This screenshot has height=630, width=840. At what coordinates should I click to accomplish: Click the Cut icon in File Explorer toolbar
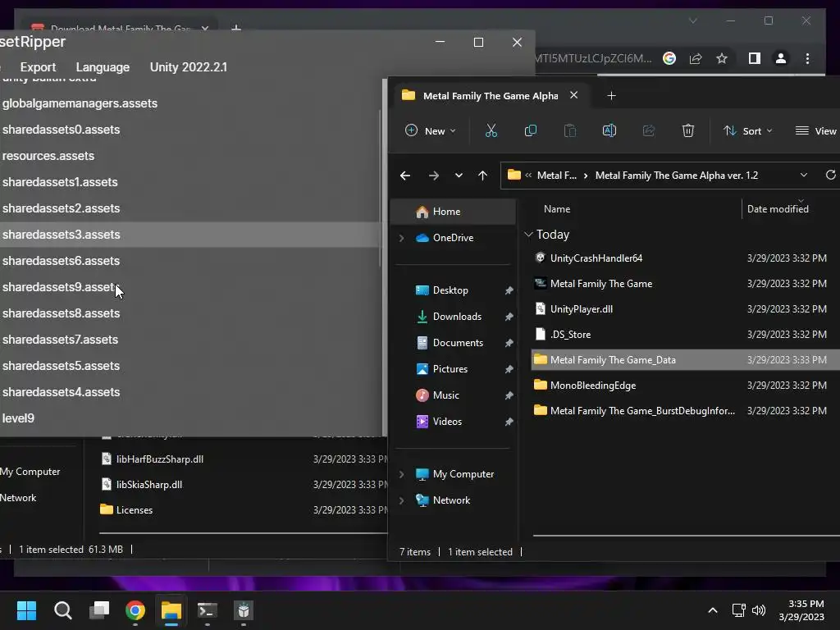tap(491, 130)
